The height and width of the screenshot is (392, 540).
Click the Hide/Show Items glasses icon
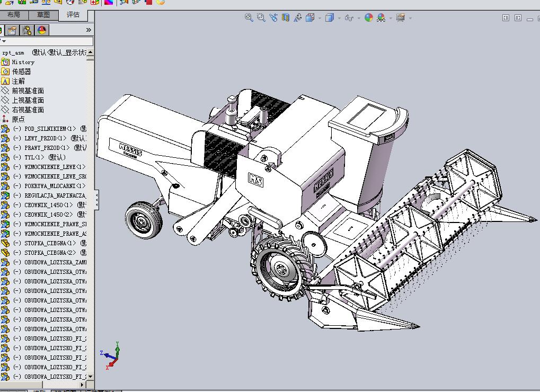tap(348, 17)
